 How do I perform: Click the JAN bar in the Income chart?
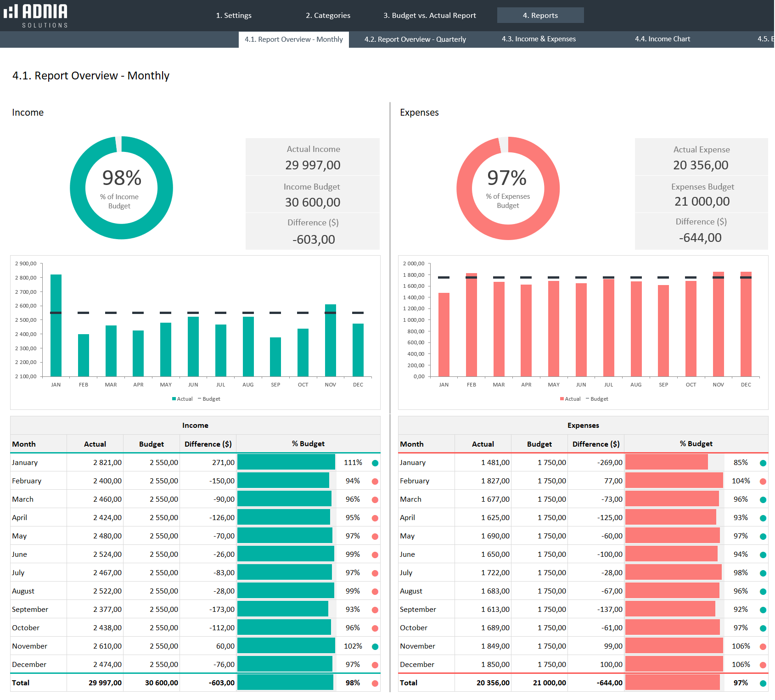click(56, 326)
